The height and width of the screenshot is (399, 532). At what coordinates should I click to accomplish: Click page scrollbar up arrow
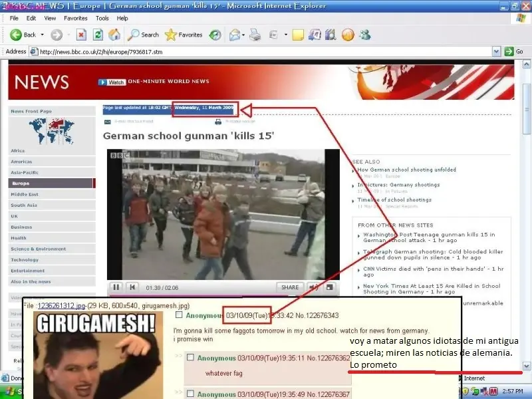pyautogui.click(x=527, y=64)
